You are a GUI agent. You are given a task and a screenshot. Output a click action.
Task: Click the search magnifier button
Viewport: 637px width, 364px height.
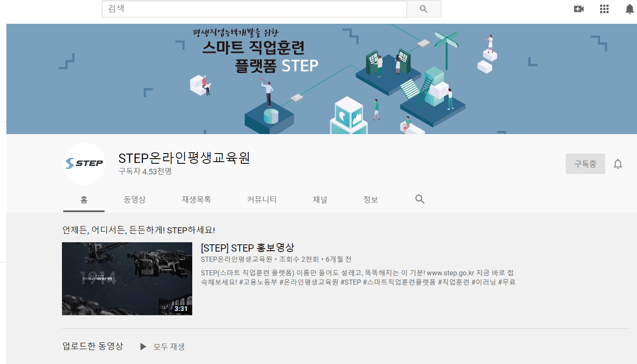424,9
